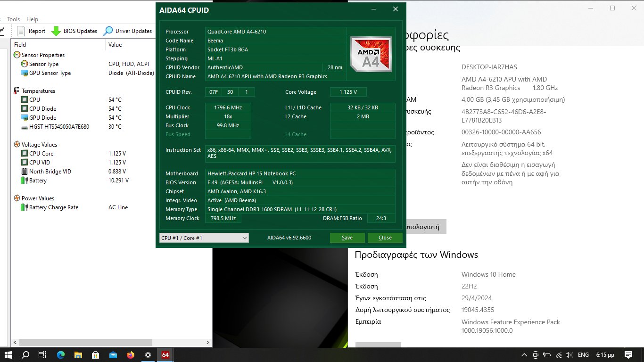Click the sensor list scrollbar right arrow

[x=208, y=343]
